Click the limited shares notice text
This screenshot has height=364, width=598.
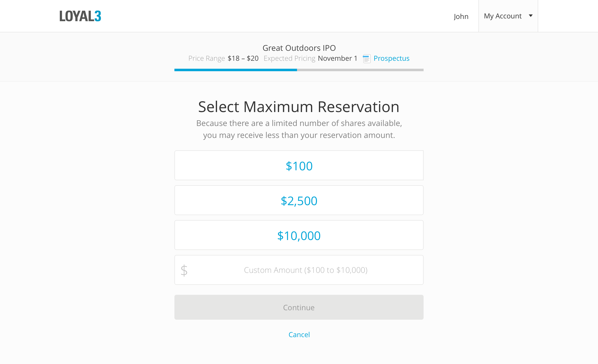pyautogui.click(x=299, y=129)
